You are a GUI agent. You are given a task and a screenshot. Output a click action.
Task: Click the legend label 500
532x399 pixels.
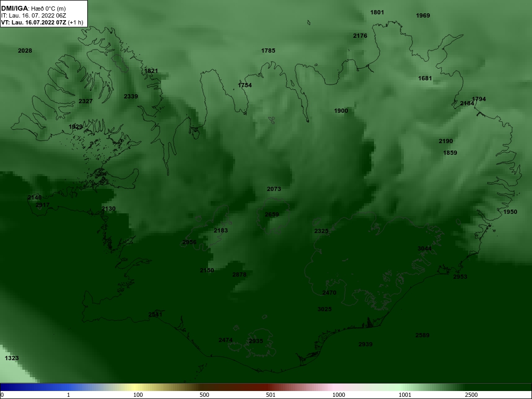pos(204,395)
